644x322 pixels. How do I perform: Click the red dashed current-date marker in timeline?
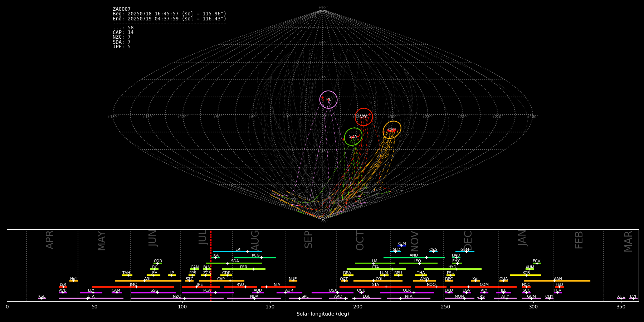[211, 265]
